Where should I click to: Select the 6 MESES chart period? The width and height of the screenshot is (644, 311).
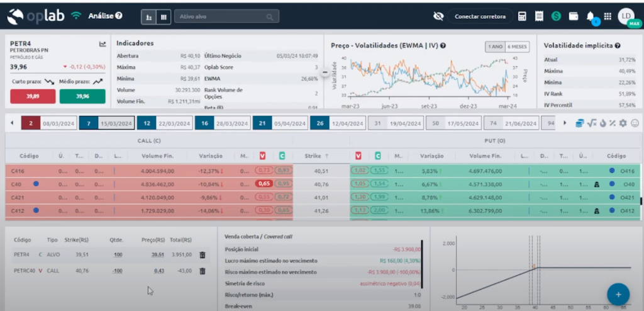[518, 47]
